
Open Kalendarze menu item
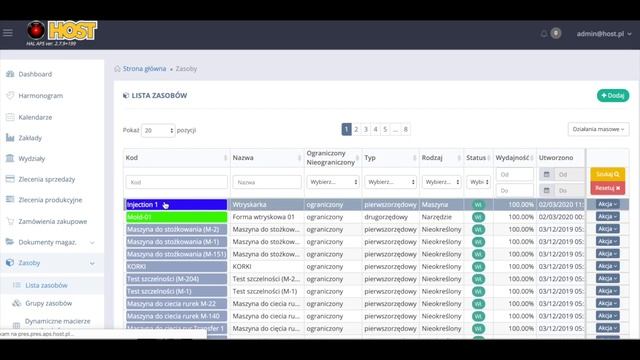pyautogui.click(x=35, y=117)
